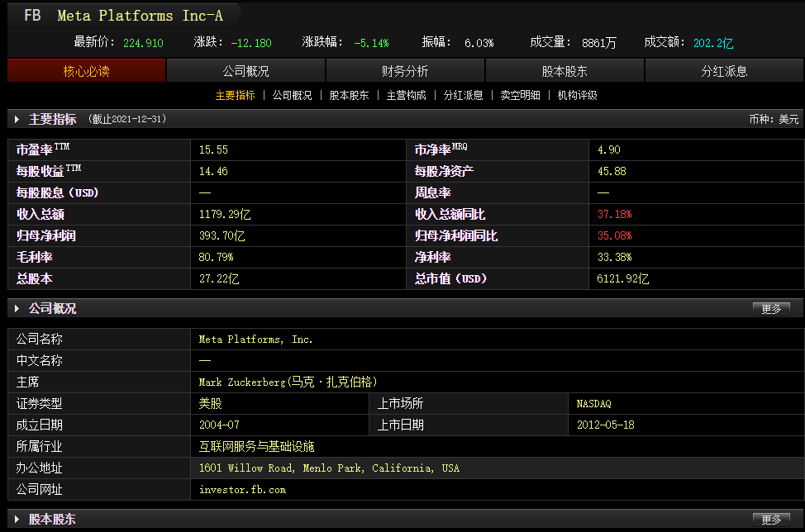The height and width of the screenshot is (532, 805).
Task: Click the 总股本 value 27.22亿
Action: point(219,279)
